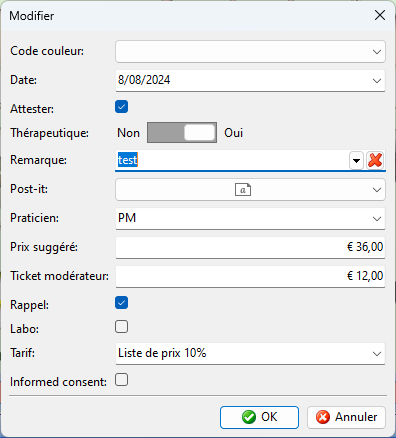Expand the Post-it dropdown arrow
Viewport: 396px width, 438px height.
377,190
